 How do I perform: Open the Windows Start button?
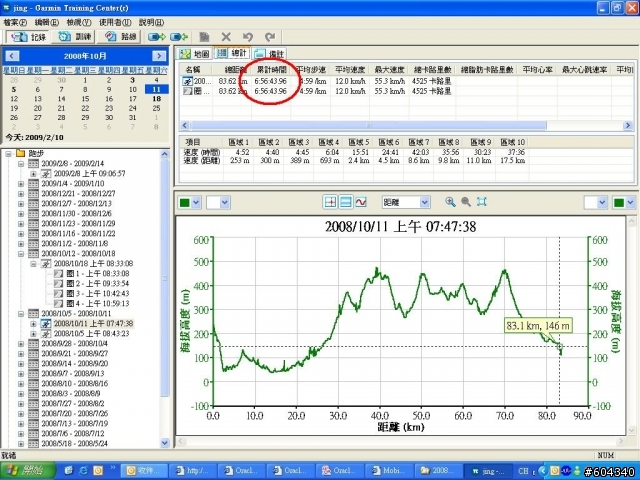[28, 471]
